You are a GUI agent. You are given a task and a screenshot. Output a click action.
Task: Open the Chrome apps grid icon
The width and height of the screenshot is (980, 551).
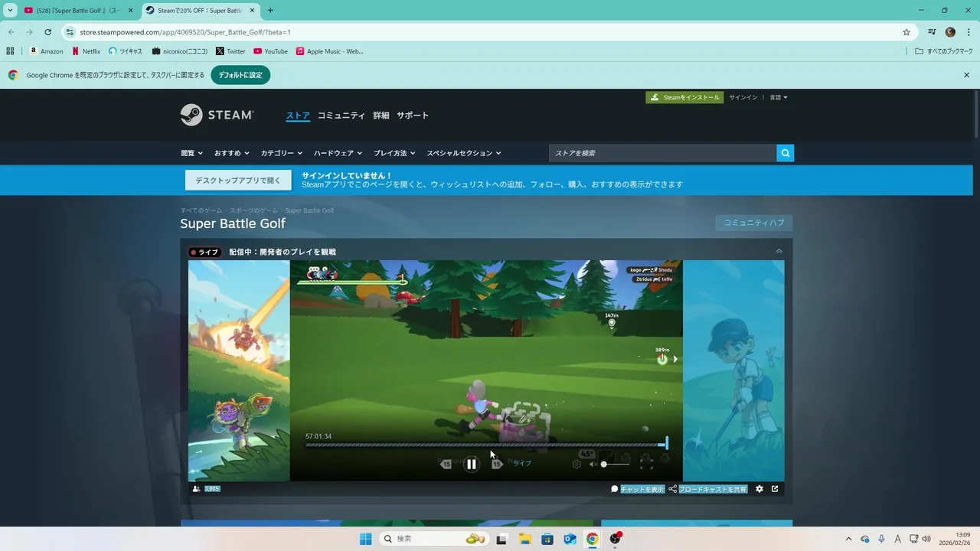click(x=10, y=51)
